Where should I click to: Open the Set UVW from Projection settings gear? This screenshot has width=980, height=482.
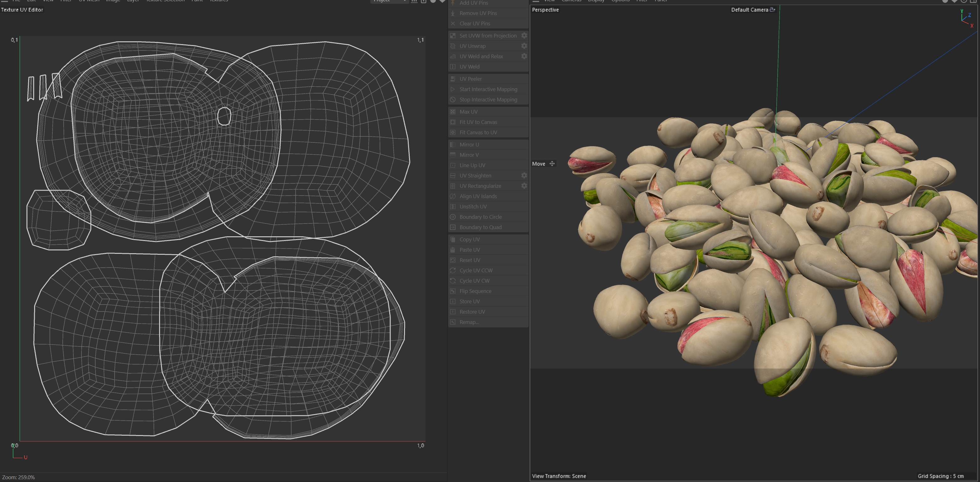tap(524, 35)
